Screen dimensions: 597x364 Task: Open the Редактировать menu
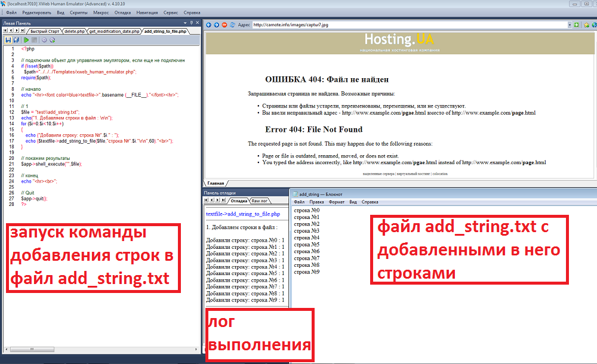[x=36, y=13]
